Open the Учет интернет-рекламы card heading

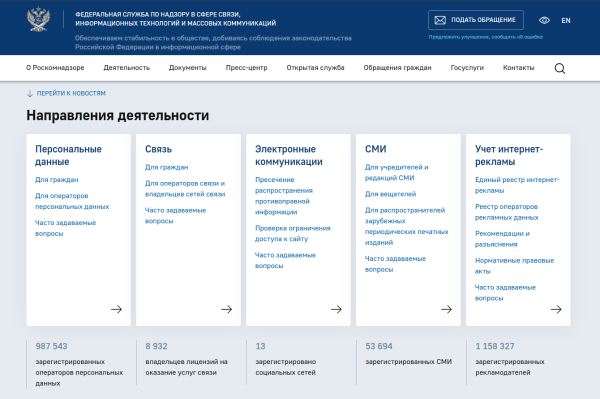[x=509, y=155]
